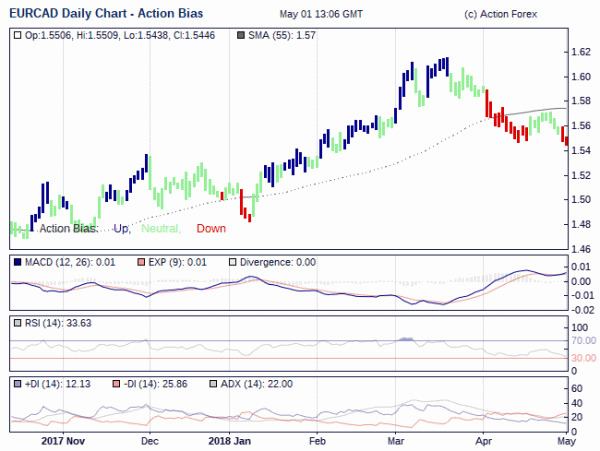
Task: Select the blue 'Up' action bias label
Action: click(x=122, y=229)
